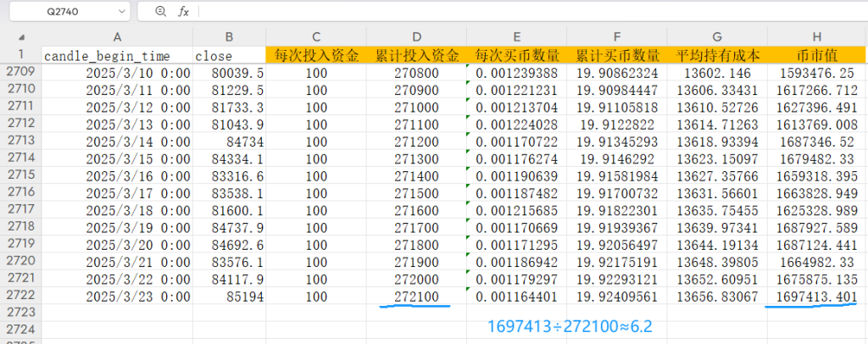The width and height of the screenshot is (868, 344).
Task: Open the insert function fx button
Action: (183, 12)
